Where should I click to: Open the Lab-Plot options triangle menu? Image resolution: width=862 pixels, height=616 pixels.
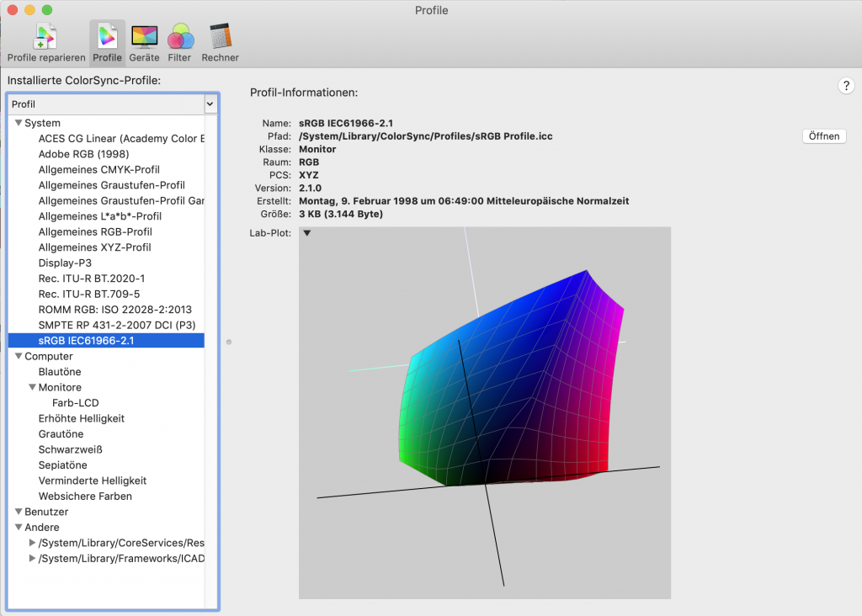click(x=307, y=233)
